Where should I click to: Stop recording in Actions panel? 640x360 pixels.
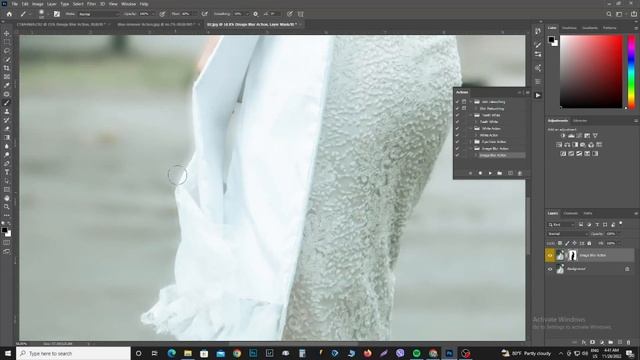tap(470, 173)
